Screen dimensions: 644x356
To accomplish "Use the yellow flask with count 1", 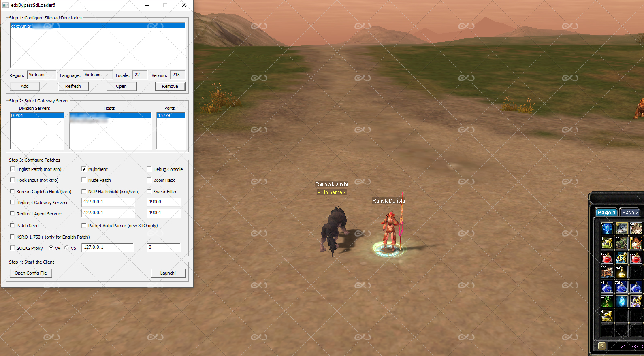I will (x=607, y=243).
